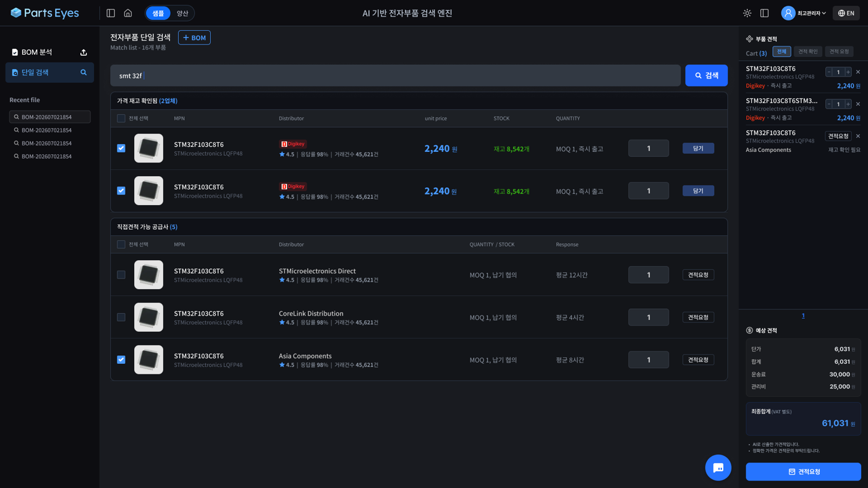868x488 pixels.
Task: Click the '직접견적 가능 공급사 (5)' heading
Action: point(147,227)
